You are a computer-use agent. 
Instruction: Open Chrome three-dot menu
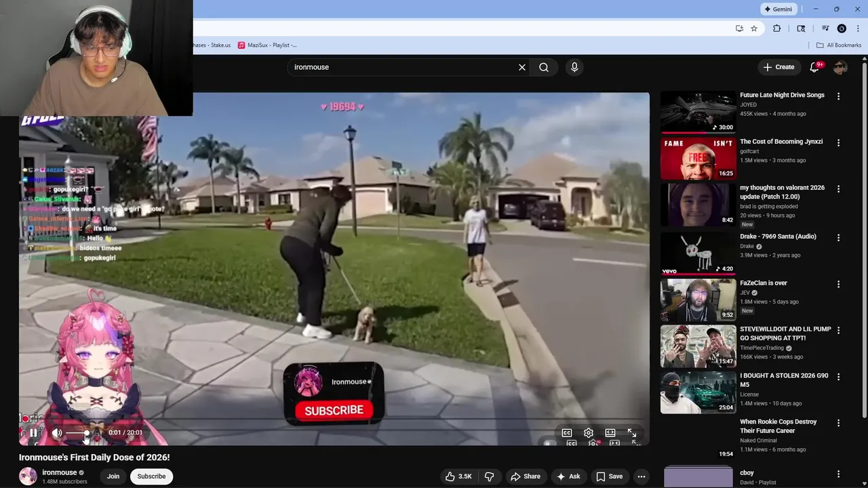tap(856, 28)
